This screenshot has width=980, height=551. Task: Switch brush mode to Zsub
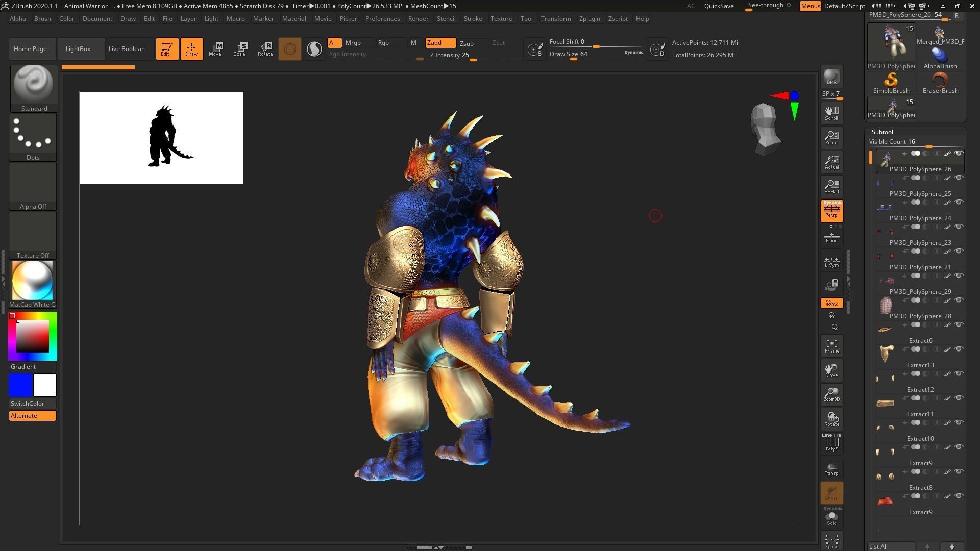coord(467,43)
